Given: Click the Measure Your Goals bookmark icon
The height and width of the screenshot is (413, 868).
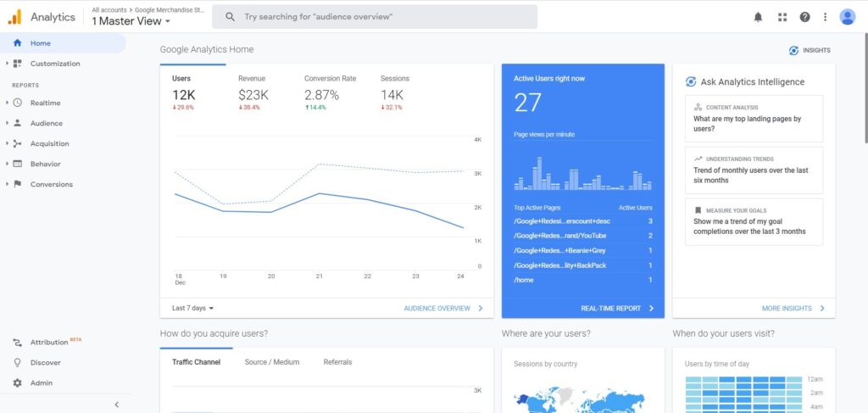Looking at the screenshot, I should (x=698, y=210).
